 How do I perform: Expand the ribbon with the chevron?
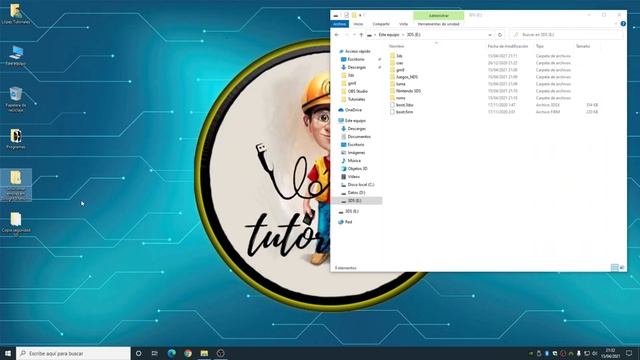pos(616,24)
